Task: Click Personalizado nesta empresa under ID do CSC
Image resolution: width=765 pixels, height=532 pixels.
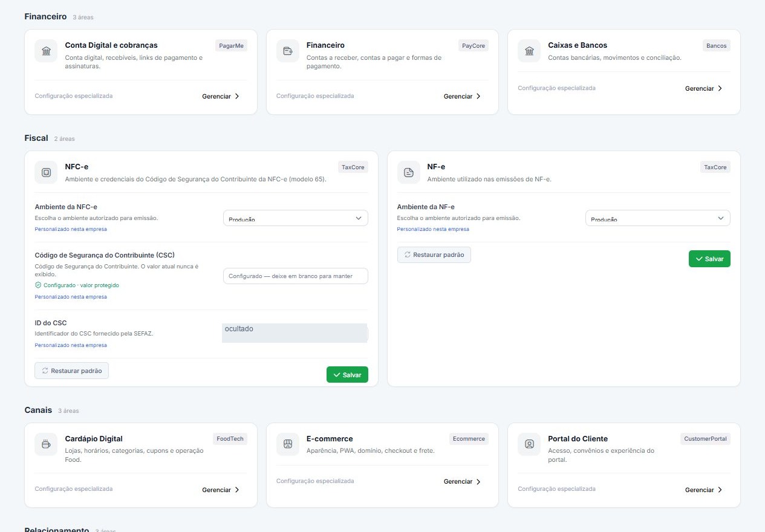Action: point(71,345)
